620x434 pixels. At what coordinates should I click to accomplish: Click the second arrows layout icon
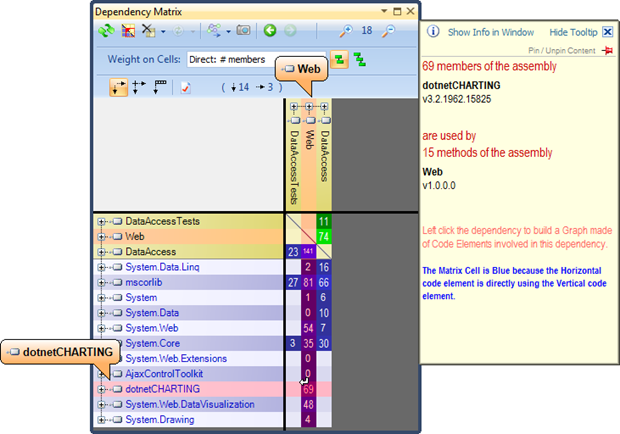(138, 87)
